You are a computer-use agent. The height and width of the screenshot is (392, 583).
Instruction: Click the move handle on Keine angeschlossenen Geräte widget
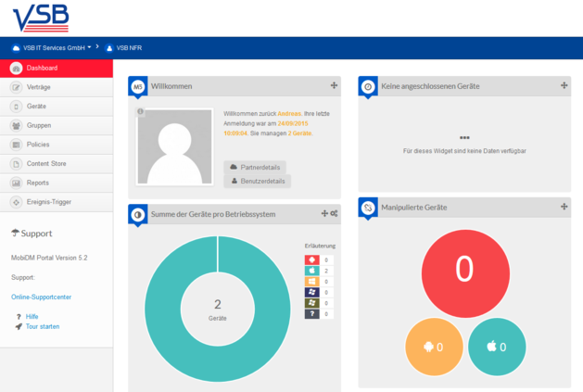pos(564,85)
